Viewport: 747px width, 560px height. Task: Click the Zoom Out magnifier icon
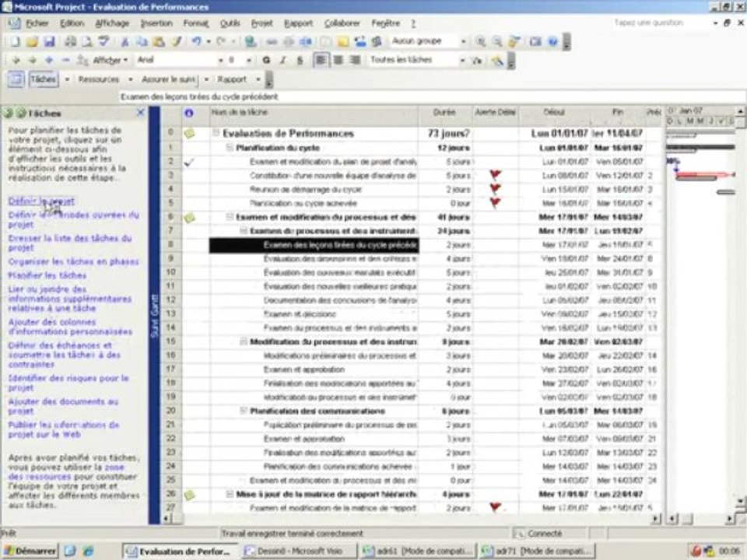(497, 41)
